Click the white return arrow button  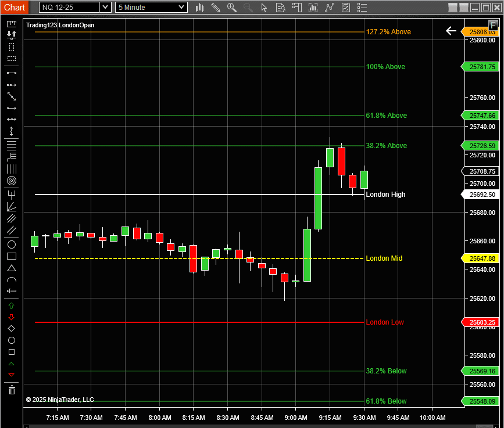point(451,31)
